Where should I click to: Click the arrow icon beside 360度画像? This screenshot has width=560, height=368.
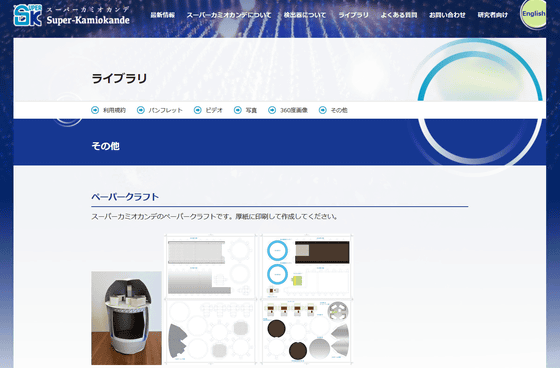[272, 110]
